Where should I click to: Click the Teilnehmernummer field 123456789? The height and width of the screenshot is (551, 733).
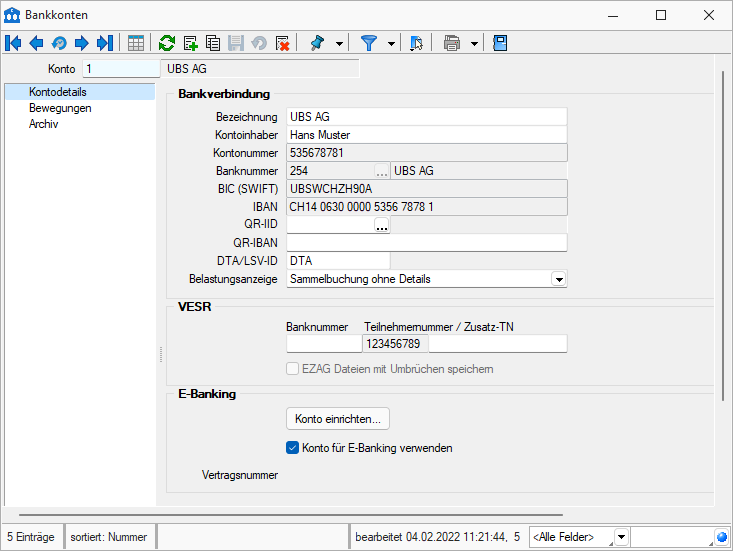point(395,344)
